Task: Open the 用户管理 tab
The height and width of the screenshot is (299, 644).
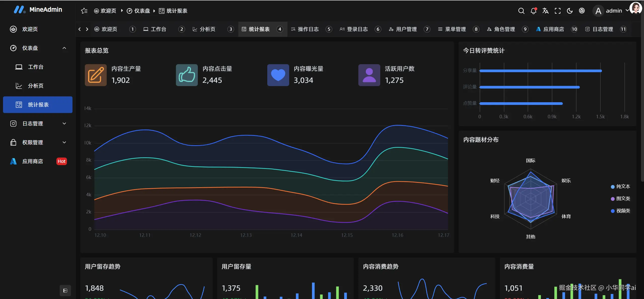Action: (x=406, y=29)
